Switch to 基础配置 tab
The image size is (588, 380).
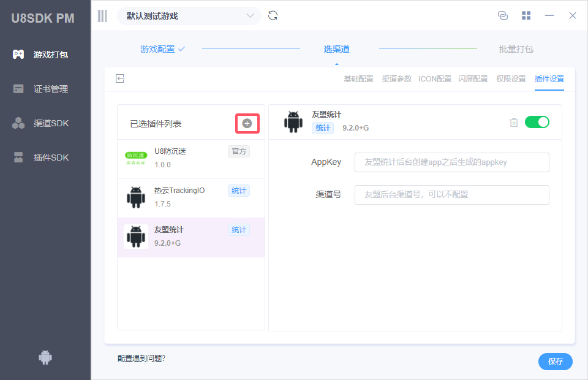(358, 79)
